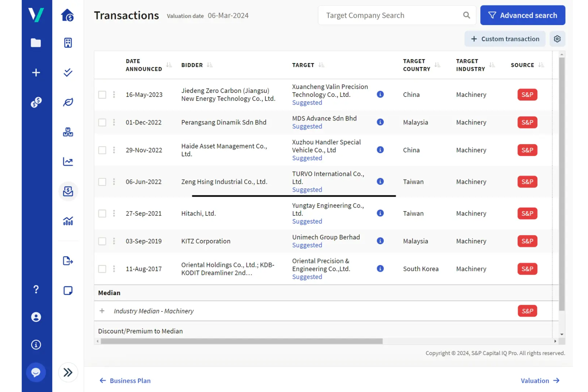Open the three-dot menu on Zeng Hsing row
Image resolution: width=588 pixels, height=392 pixels.
pos(114,182)
